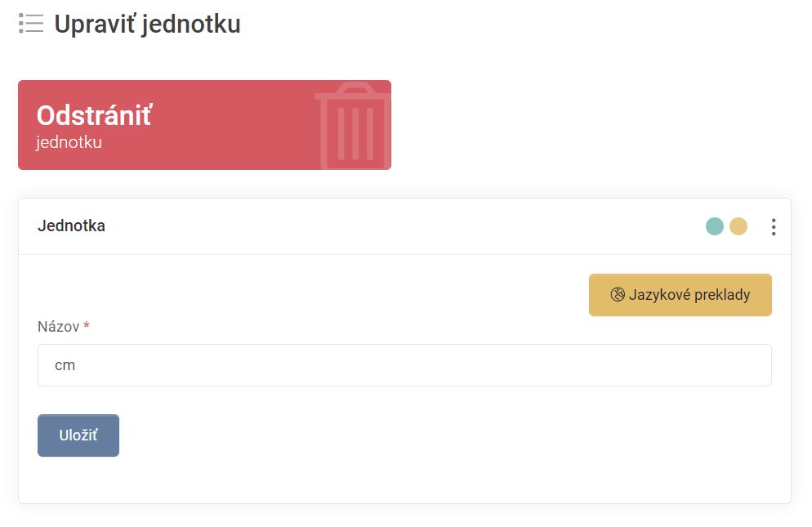The image size is (812, 527).
Task: Click inside the Názov input showing cm
Action: [404, 364]
